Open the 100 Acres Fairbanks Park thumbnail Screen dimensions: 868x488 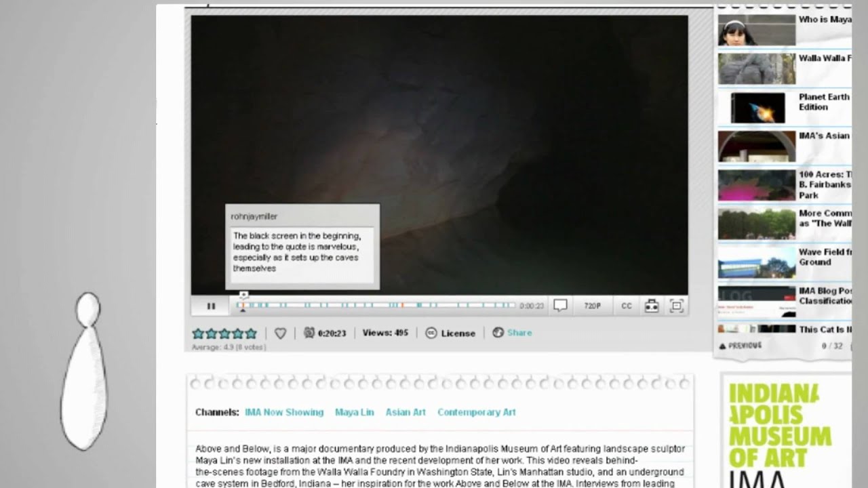[756, 185]
